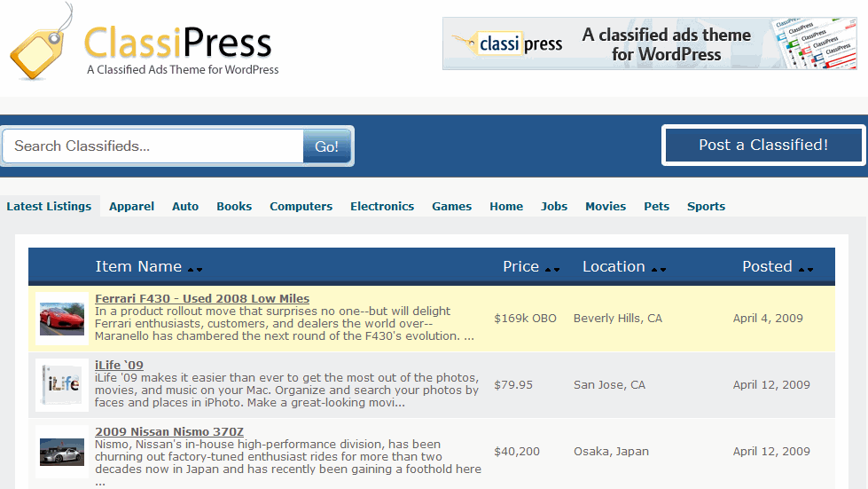Sort listings by Item Name arrows

(195, 270)
